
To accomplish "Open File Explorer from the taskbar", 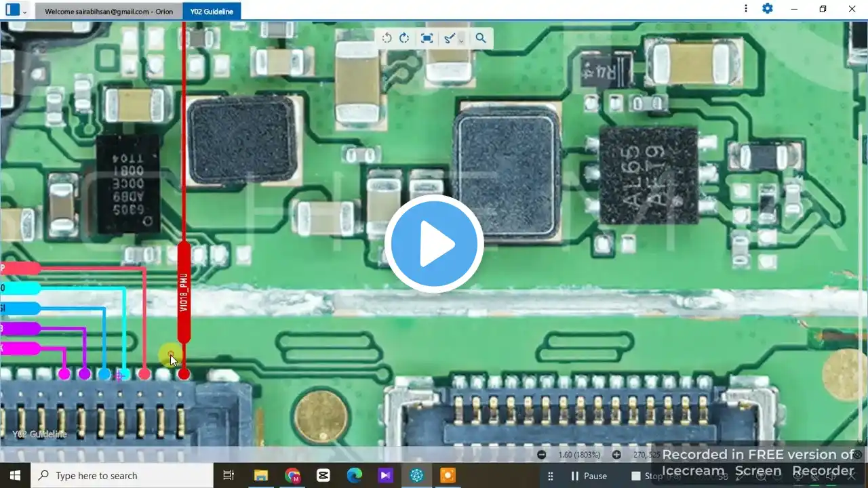I will point(261,476).
